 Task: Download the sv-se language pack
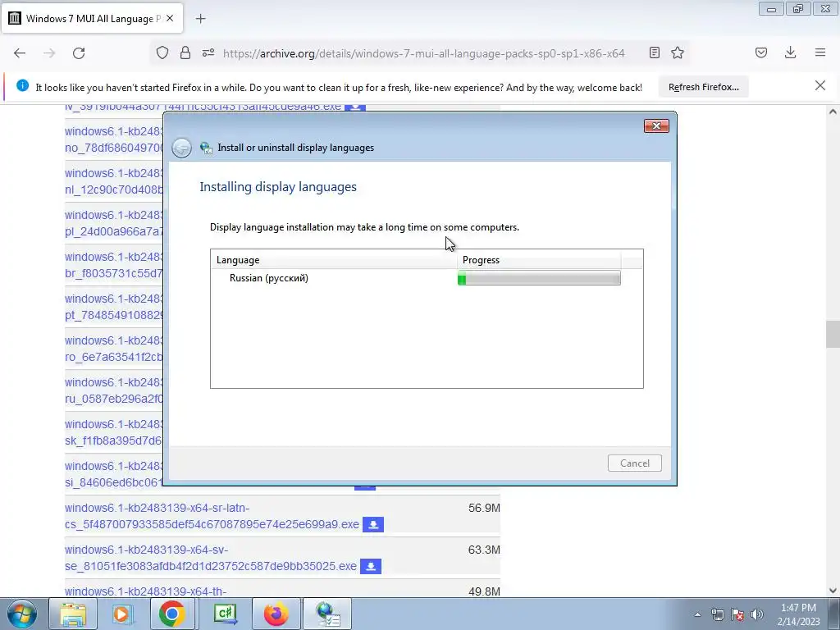point(371,566)
